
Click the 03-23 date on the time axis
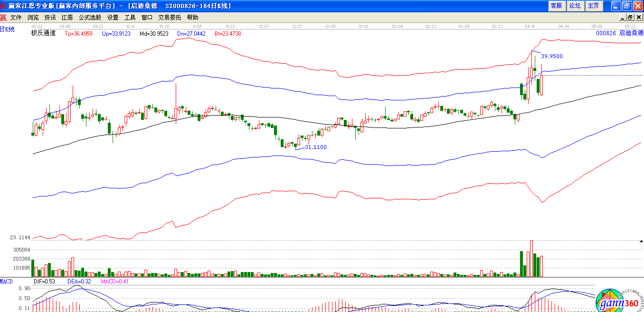tap(497, 27)
